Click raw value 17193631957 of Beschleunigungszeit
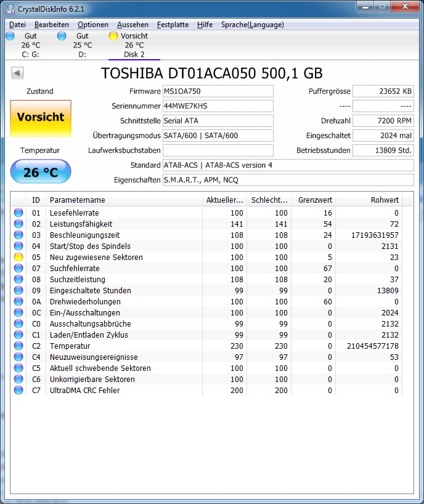 375,235
